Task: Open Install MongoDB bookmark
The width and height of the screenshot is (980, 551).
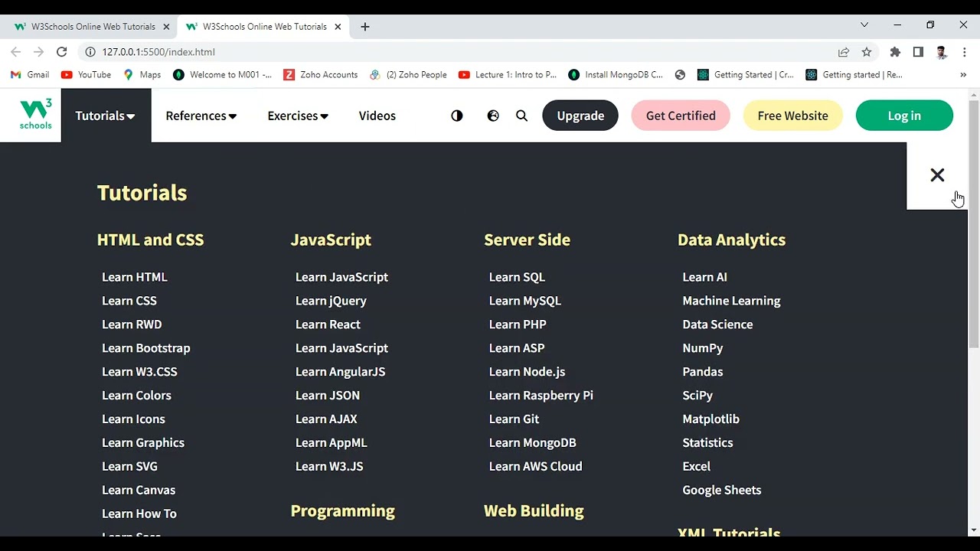Action: [x=616, y=75]
